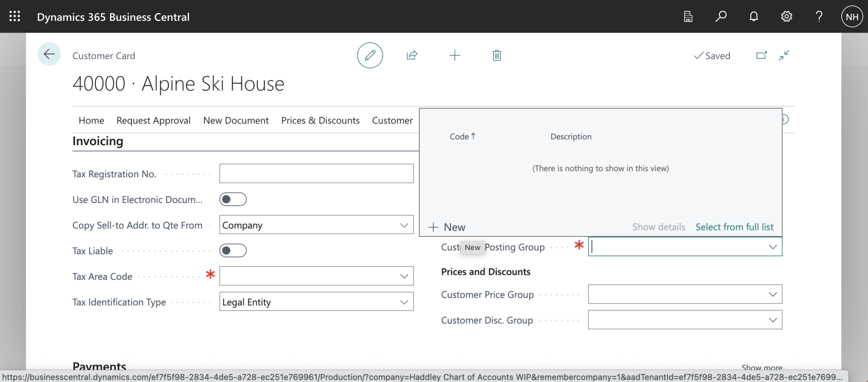Open settings gear icon
This screenshot has height=382, width=868.
tap(786, 17)
